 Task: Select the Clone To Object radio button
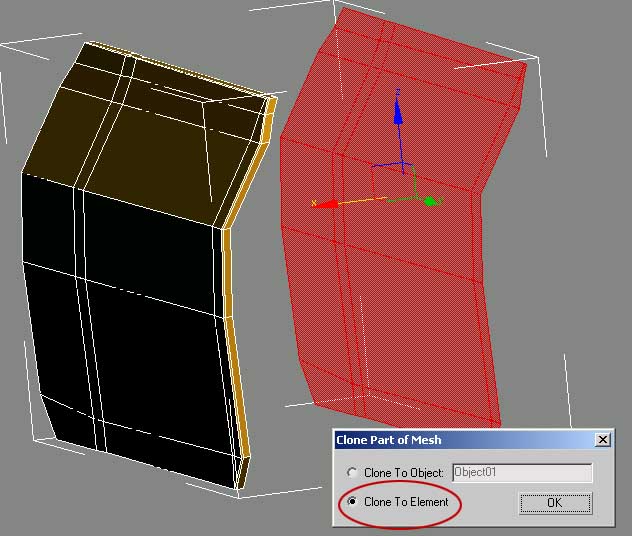(x=352, y=472)
